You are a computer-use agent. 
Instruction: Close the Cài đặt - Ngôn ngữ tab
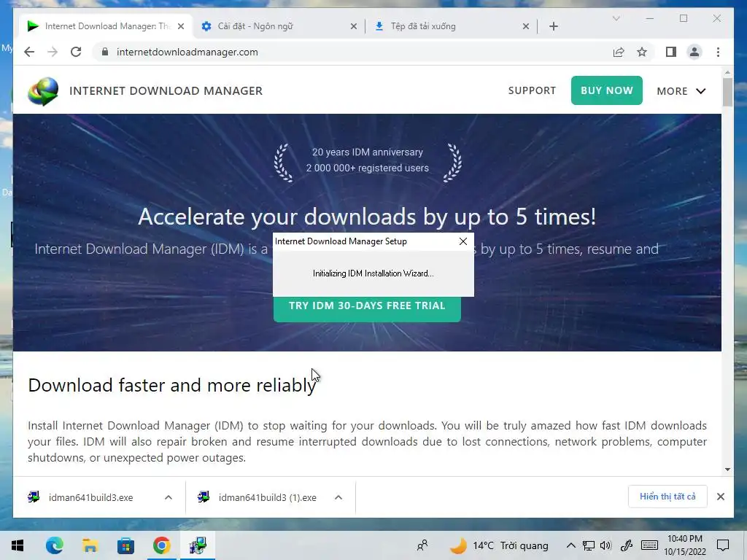pyautogui.click(x=354, y=26)
